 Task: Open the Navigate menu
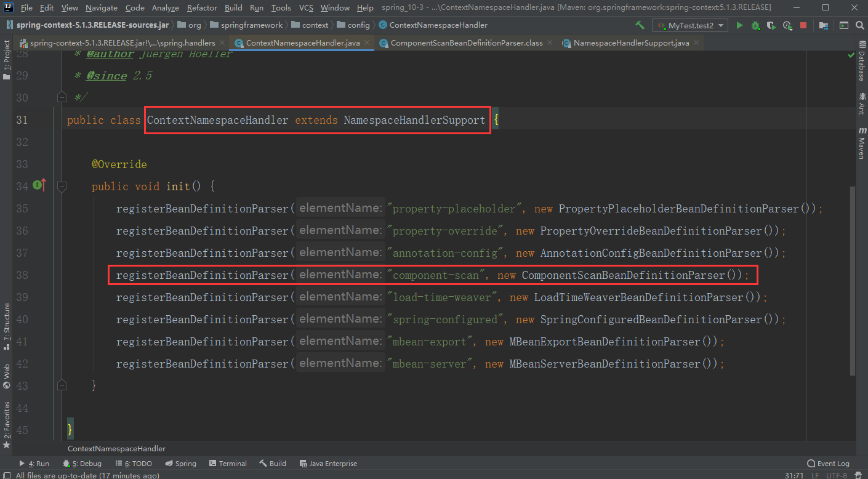(102, 8)
